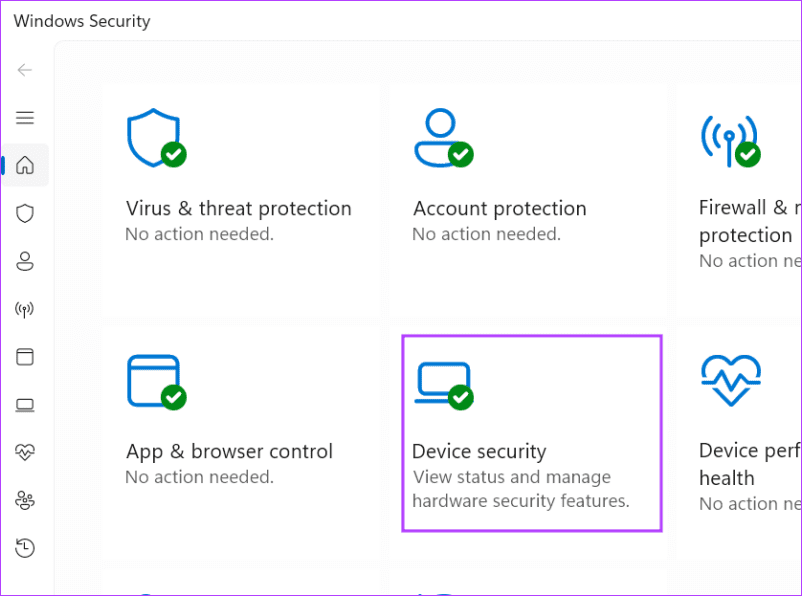Select the Device security laptop icon in sidebar
802x596 pixels.
25,404
